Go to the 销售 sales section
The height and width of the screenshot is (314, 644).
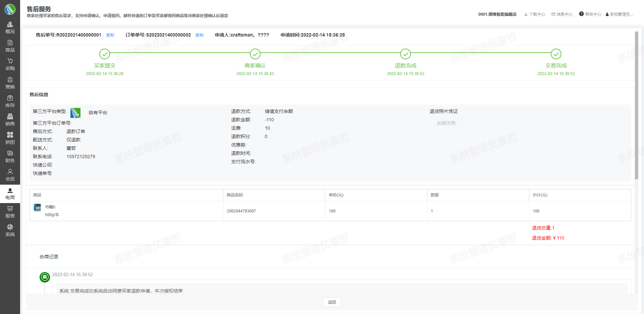point(10,120)
